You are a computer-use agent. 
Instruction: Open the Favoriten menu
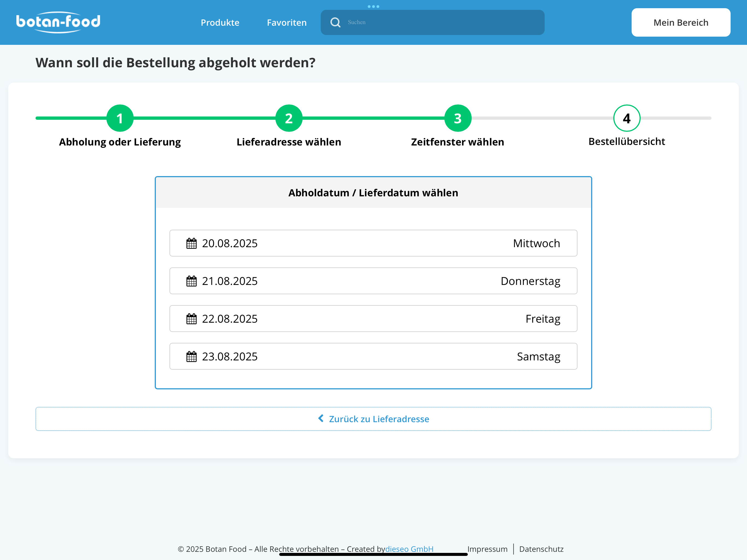(287, 23)
